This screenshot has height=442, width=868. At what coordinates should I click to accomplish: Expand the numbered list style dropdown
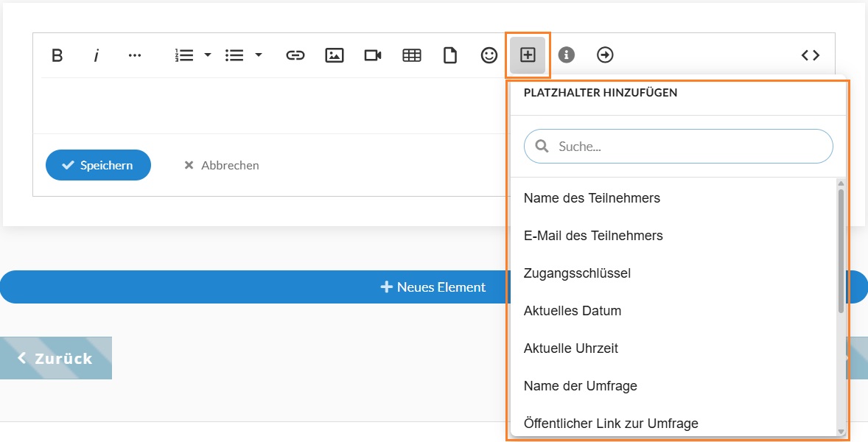tap(208, 55)
